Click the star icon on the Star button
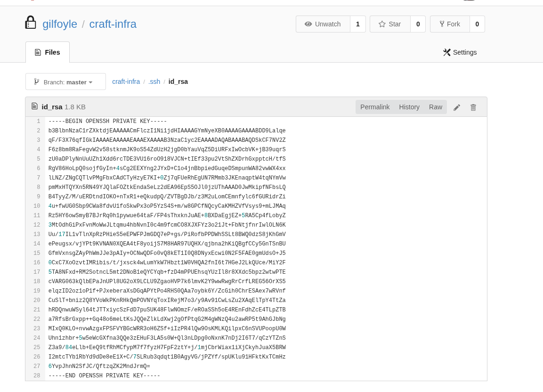The width and height of the screenshot is (543, 392). (x=382, y=24)
